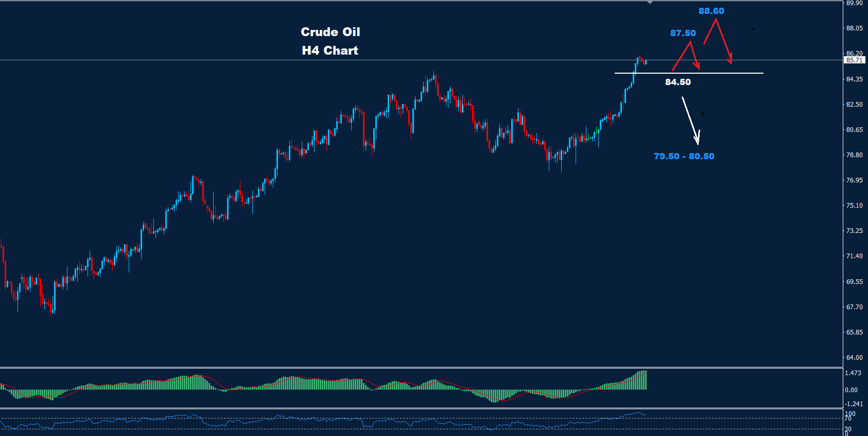This screenshot has height=436, width=868.
Task: Select the white 84.50 level label
Action: [x=678, y=82]
